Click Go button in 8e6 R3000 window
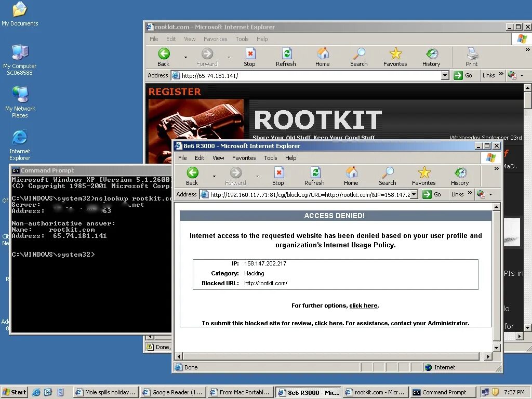This screenshot has width=532, height=399. tap(432, 194)
